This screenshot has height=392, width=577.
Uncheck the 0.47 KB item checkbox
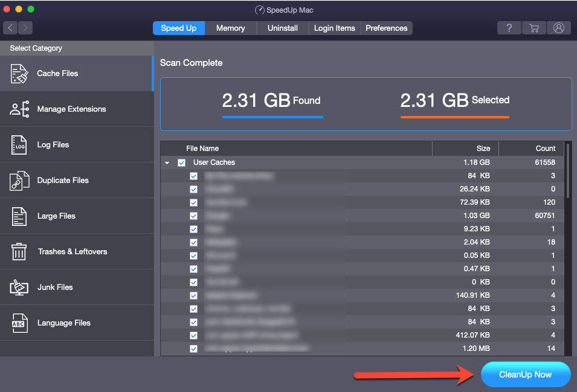[193, 269]
